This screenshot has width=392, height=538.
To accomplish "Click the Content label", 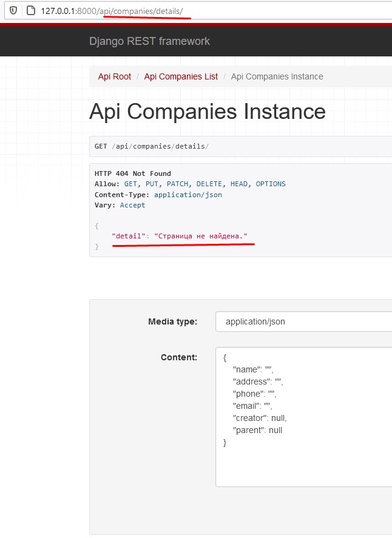I will point(179,357).
